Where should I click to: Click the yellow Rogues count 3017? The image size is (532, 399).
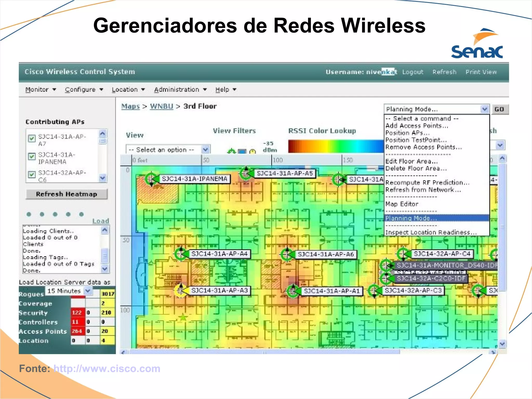click(108, 294)
